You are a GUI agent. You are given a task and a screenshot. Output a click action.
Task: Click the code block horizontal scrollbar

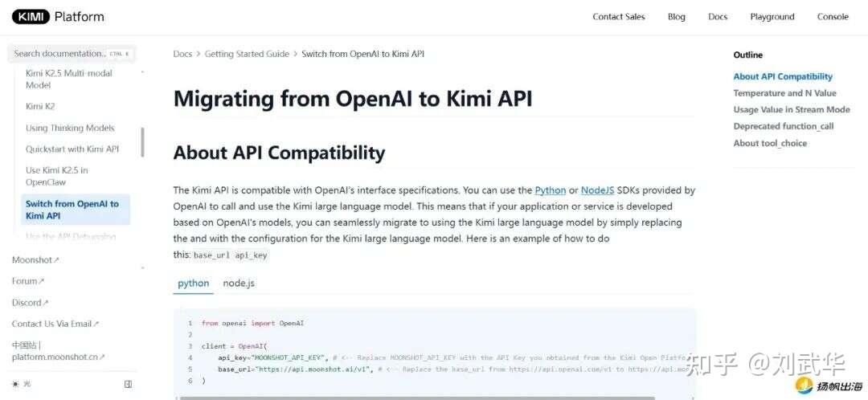(x=417, y=398)
